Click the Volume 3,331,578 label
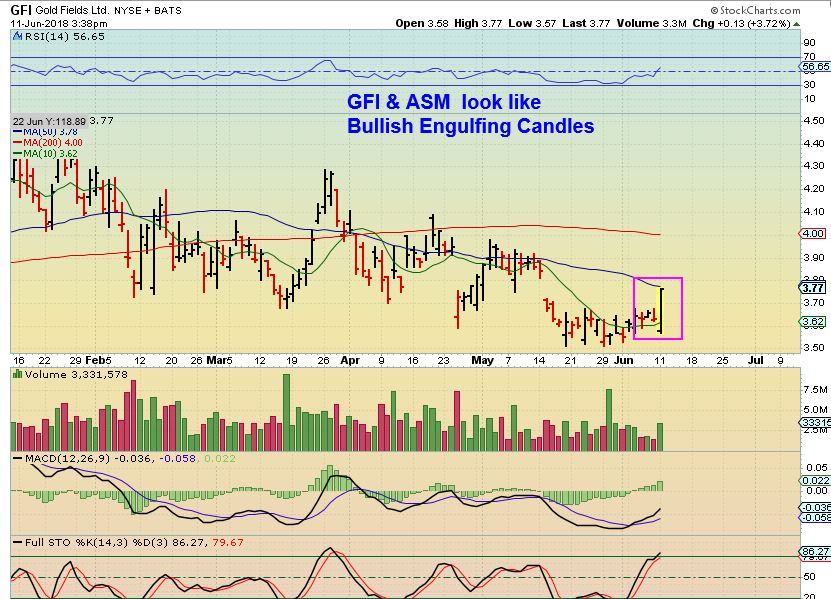The image size is (831, 599). tap(76, 375)
